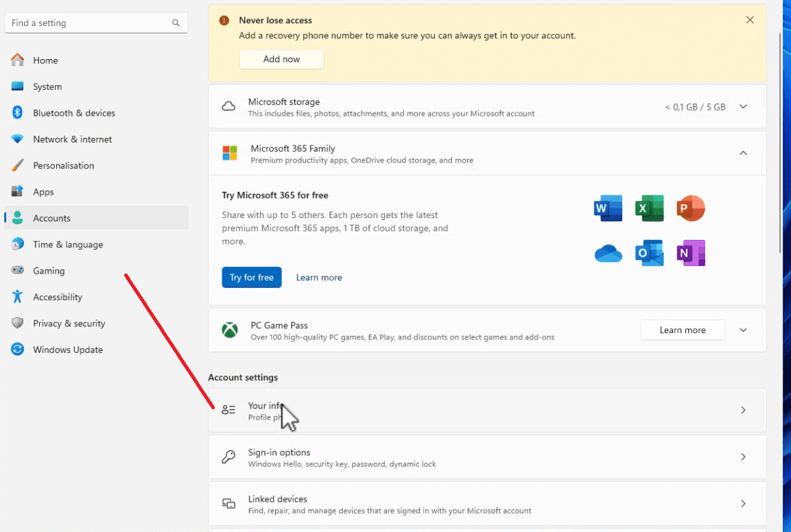
Task: Click the Microsoft 365 four-color logo
Action: (230, 154)
